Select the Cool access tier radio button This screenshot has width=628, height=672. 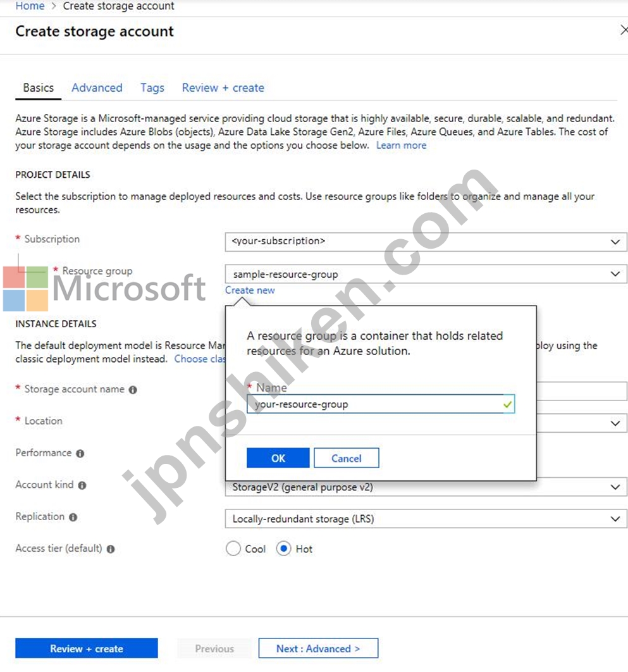[233, 549]
